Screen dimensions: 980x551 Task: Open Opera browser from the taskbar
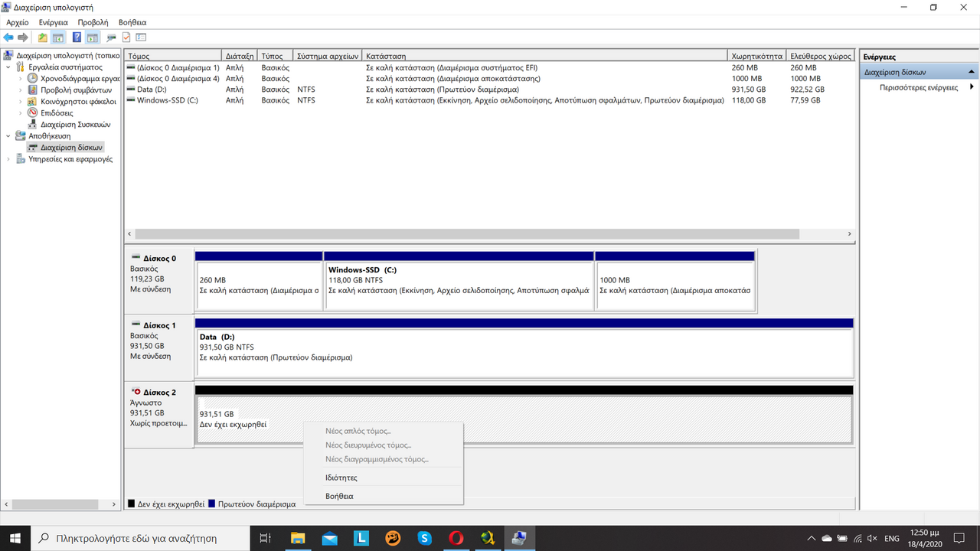click(x=456, y=538)
